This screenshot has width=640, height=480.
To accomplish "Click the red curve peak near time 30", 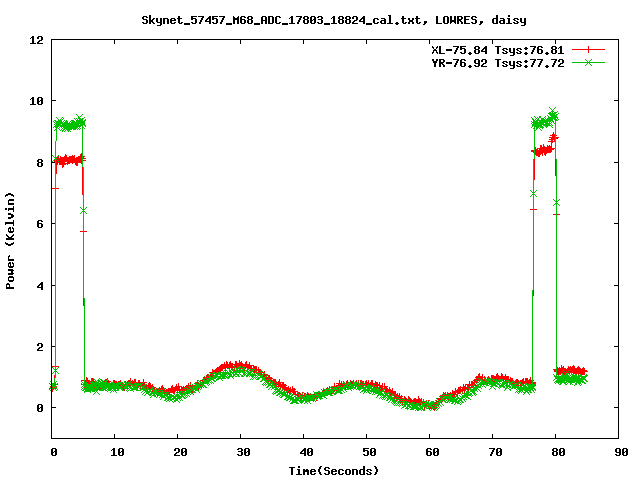I will [x=240, y=365].
